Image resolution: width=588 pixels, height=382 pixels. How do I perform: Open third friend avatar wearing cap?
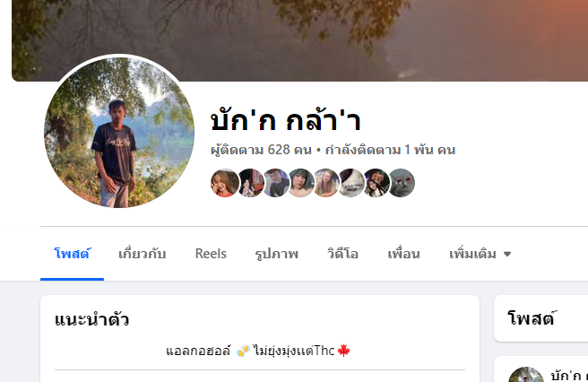click(x=275, y=183)
